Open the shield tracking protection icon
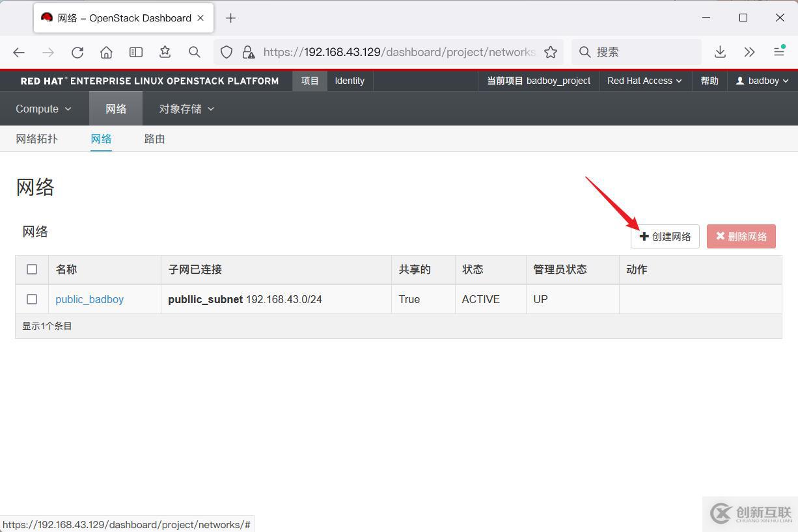Screen dimensions: 798x532 [x=227, y=52]
